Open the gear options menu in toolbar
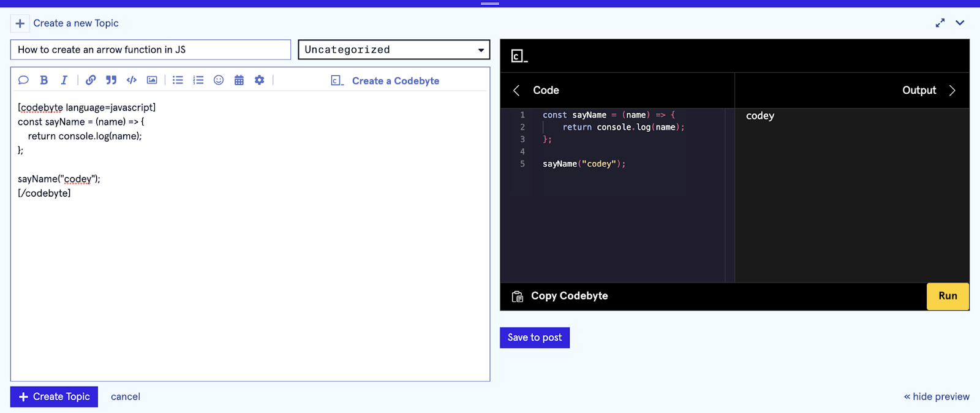The width and height of the screenshot is (980, 413). 259,80
